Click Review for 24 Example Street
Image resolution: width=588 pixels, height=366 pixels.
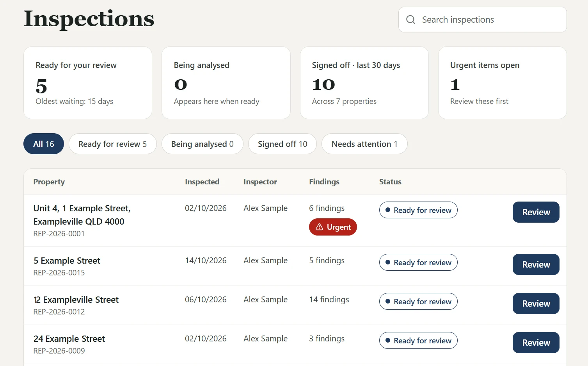tap(536, 343)
